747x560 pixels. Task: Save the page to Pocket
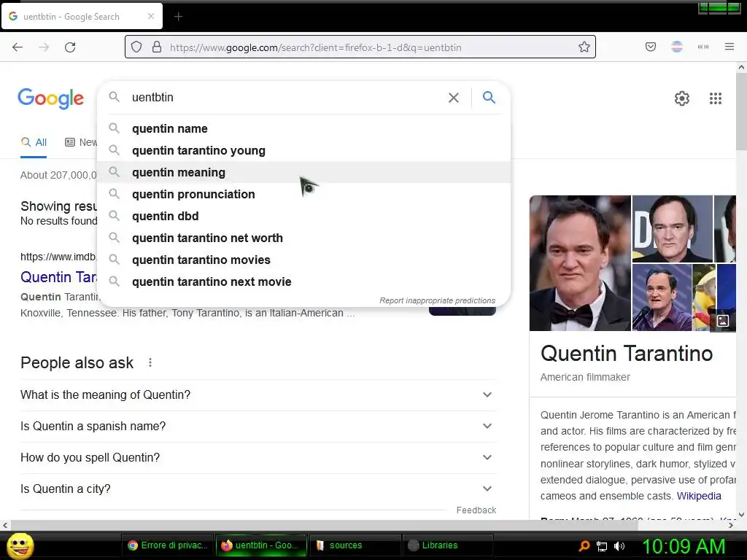(x=650, y=47)
